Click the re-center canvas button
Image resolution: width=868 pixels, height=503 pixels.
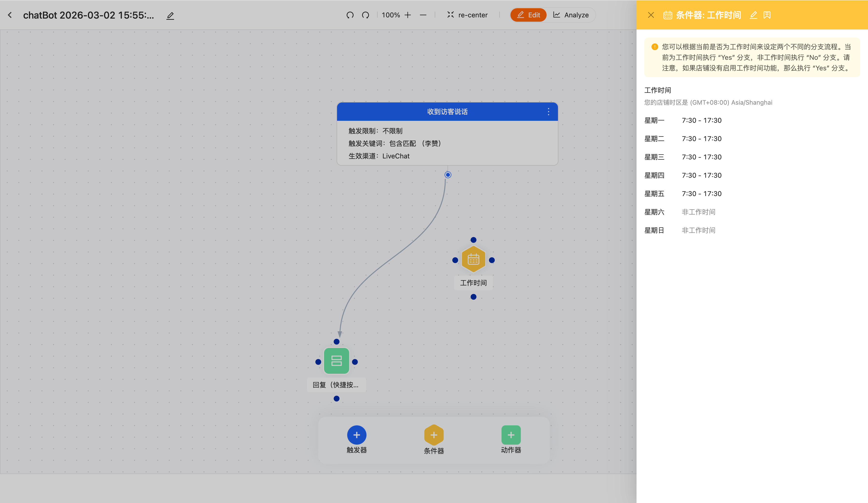(468, 15)
